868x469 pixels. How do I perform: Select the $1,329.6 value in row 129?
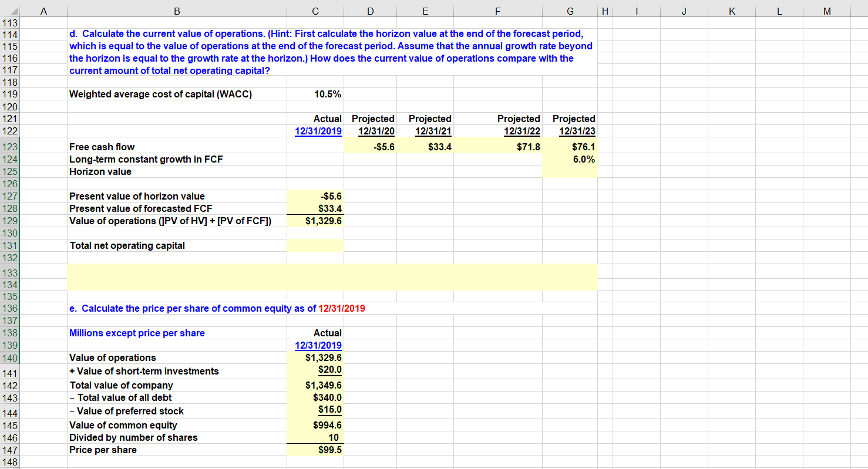315,221
